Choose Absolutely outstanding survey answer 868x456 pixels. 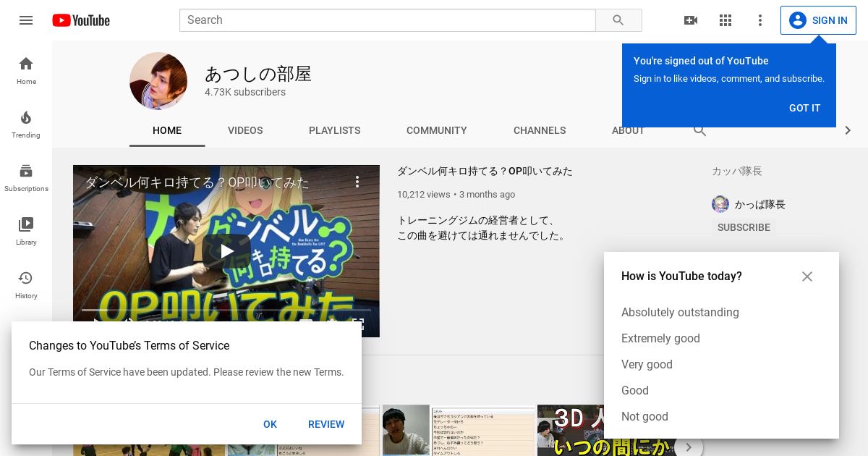point(680,313)
